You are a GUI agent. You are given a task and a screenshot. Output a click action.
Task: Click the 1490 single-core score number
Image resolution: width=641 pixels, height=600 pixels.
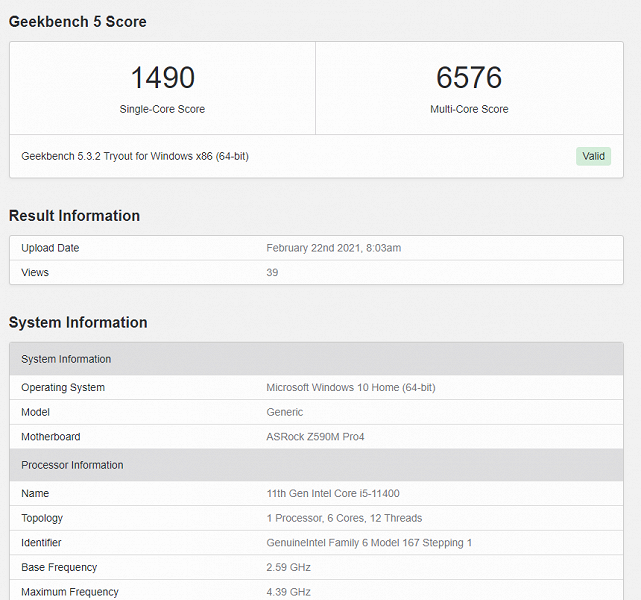(162, 78)
